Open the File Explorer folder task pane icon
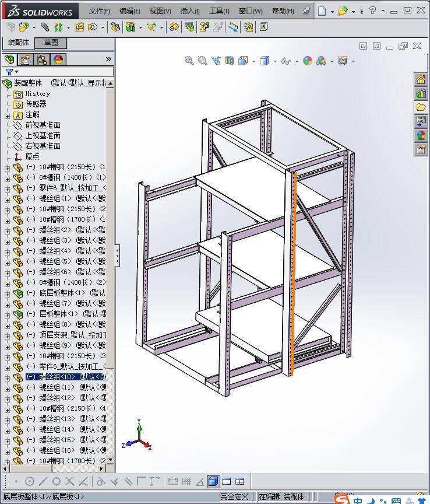This screenshot has height=504, width=430. (421, 107)
